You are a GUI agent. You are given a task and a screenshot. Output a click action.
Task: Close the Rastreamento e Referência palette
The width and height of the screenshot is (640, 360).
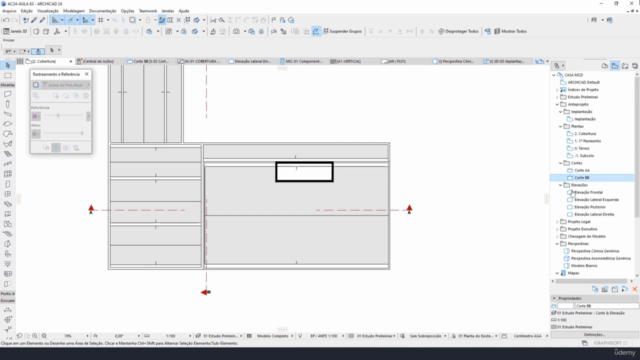(87, 74)
